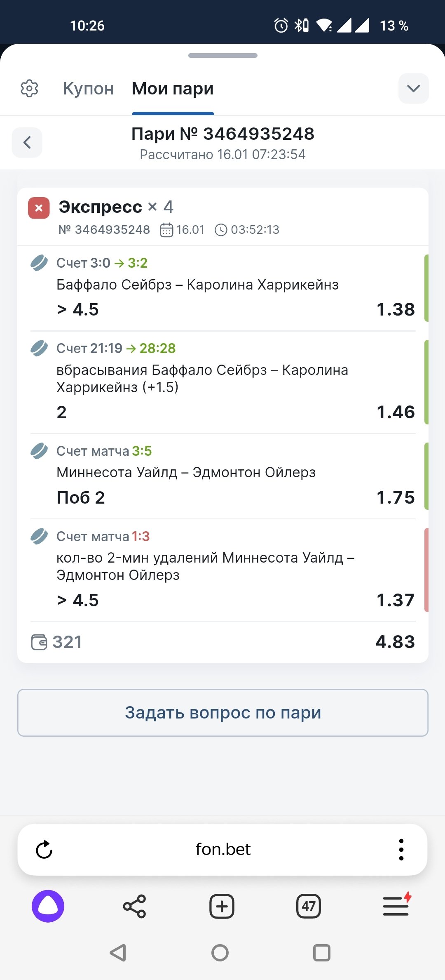Open the Баффало Сейбрз – Каролина Харрикейнз total bet
Screen dimensions: 445x980
(x=222, y=288)
